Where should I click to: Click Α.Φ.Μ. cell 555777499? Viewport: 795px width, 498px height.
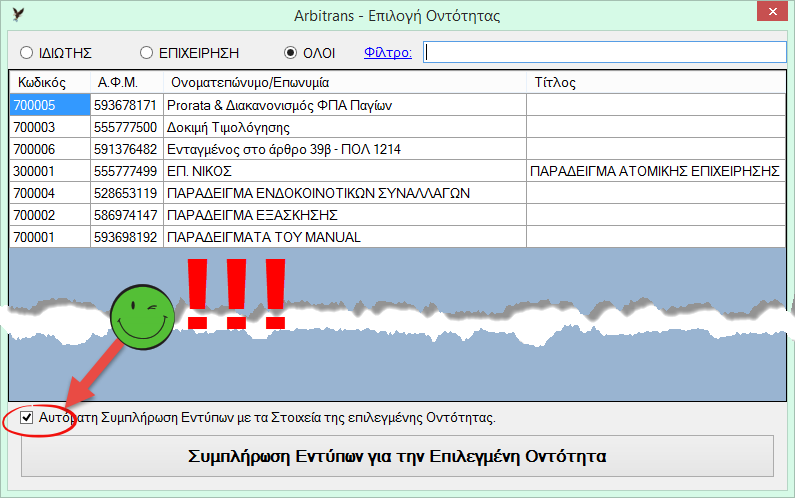[127, 171]
